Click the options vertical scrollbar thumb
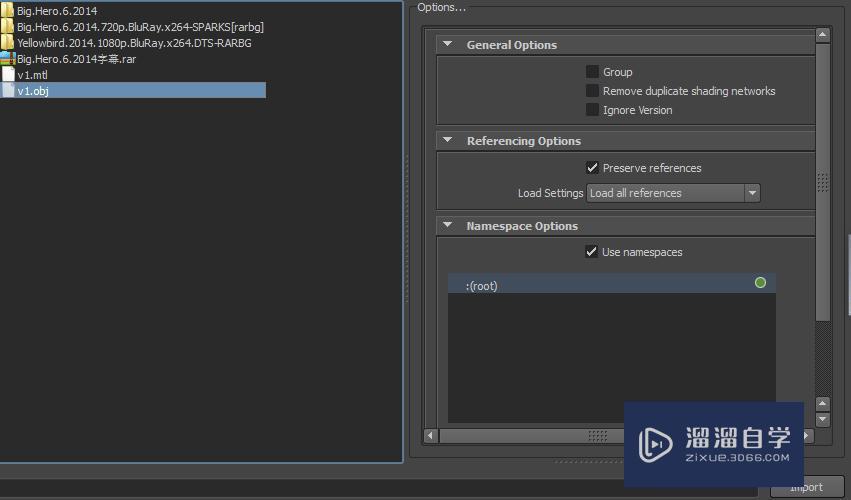Viewport: 851px width, 500px height. coord(823,182)
